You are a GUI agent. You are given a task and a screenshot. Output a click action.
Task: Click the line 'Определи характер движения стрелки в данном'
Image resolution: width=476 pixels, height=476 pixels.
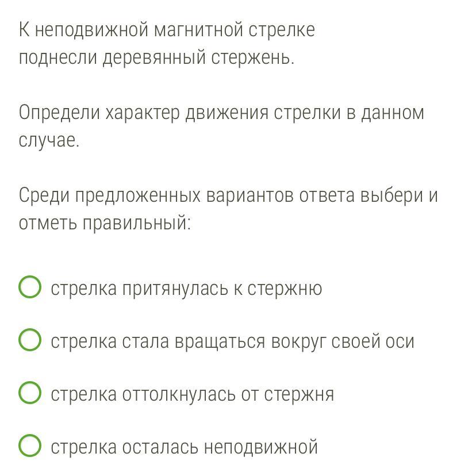tap(221, 113)
